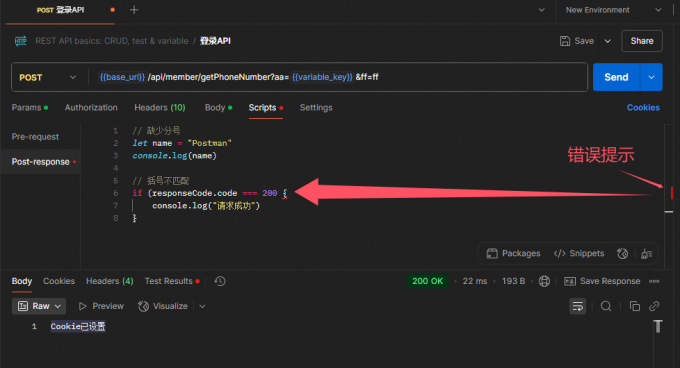Open the response Cookies tab

pyautogui.click(x=59, y=281)
